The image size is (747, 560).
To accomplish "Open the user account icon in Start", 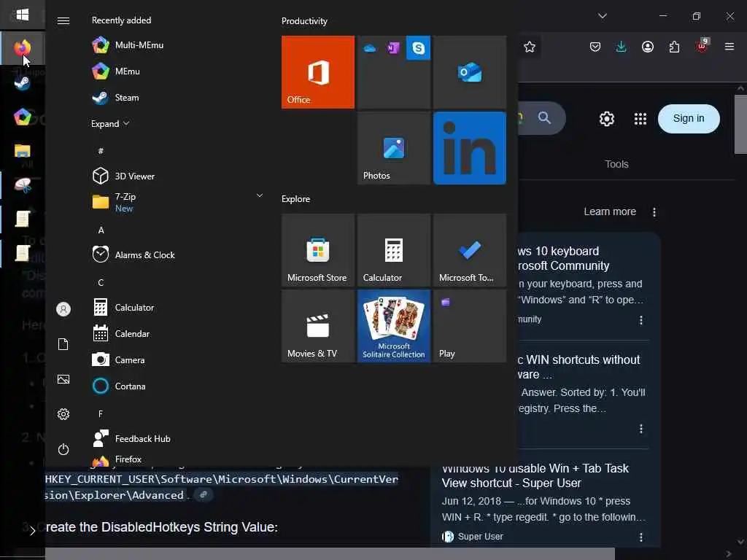I will click(63, 309).
